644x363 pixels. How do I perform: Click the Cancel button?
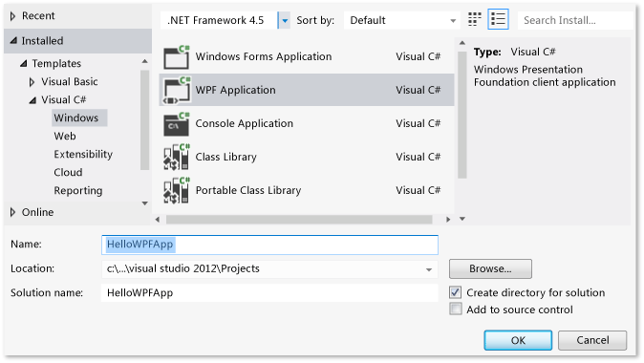[x=592, y=340]
